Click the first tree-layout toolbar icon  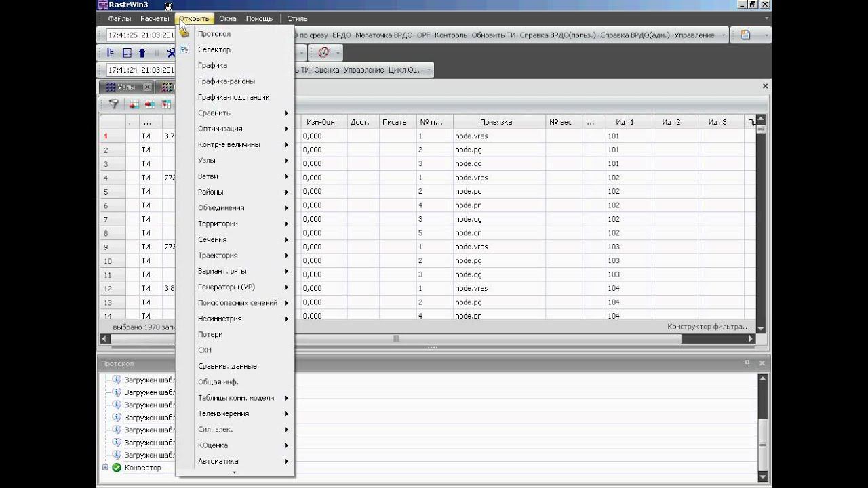coord(111,53)
